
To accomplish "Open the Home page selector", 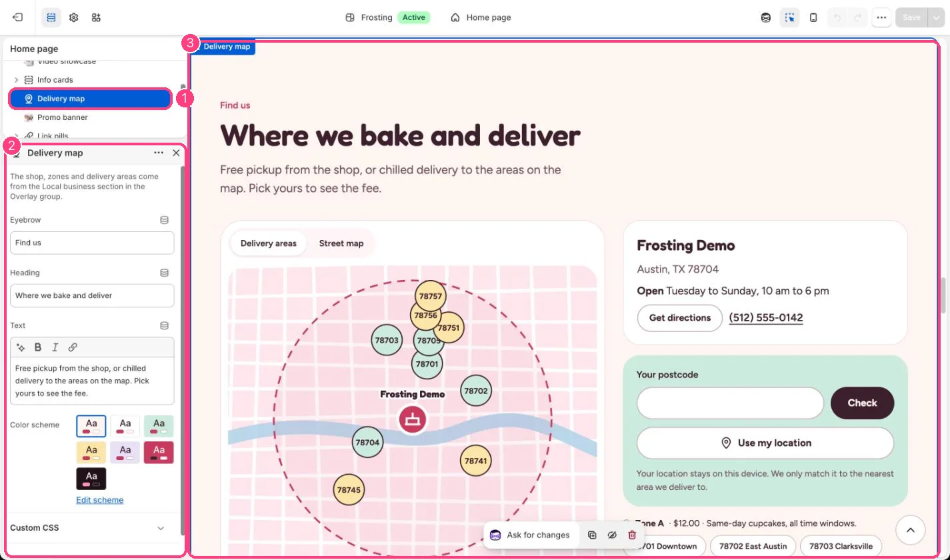I will click(481, 17).
